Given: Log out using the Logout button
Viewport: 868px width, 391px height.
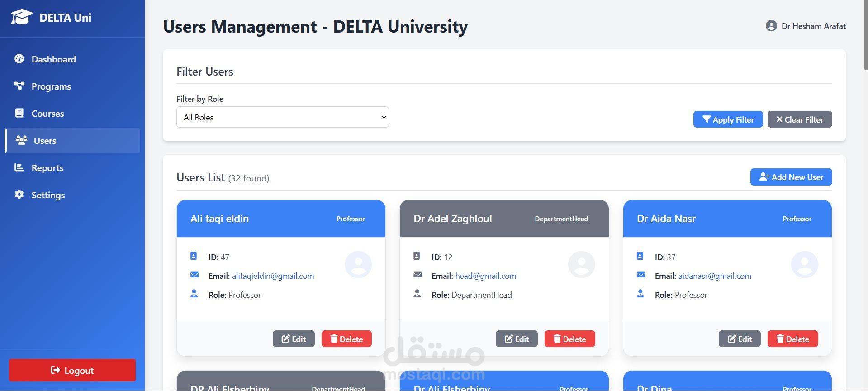Looking at the screenshot, I should click(x=72, y=370).
